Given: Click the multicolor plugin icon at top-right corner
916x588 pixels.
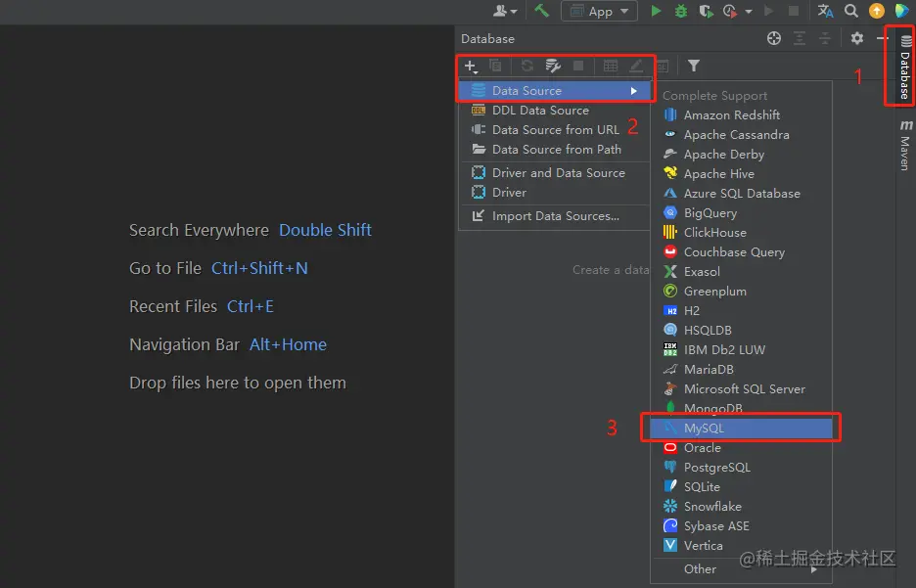Looking at the screenshot, I should click(x=902, y=11).
